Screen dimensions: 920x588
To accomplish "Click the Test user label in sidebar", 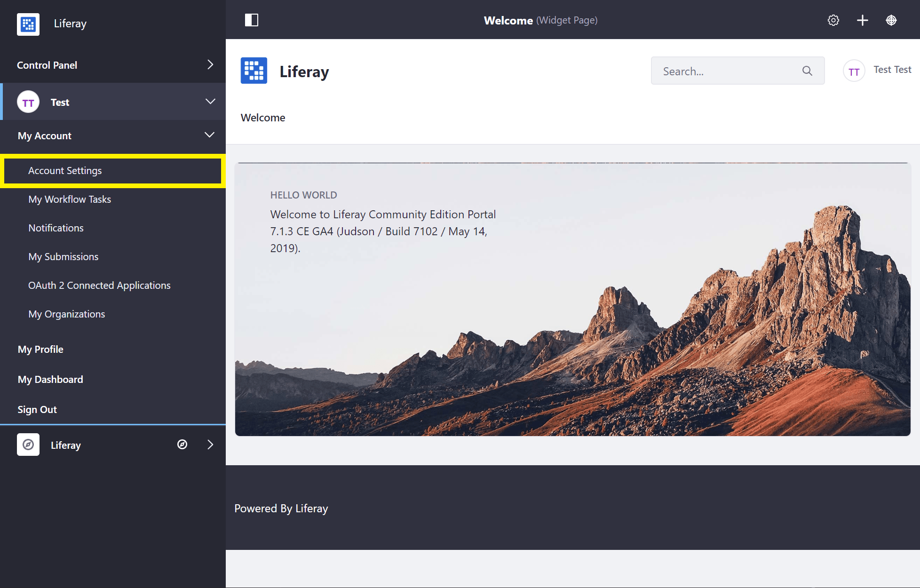I will (60, 103).
